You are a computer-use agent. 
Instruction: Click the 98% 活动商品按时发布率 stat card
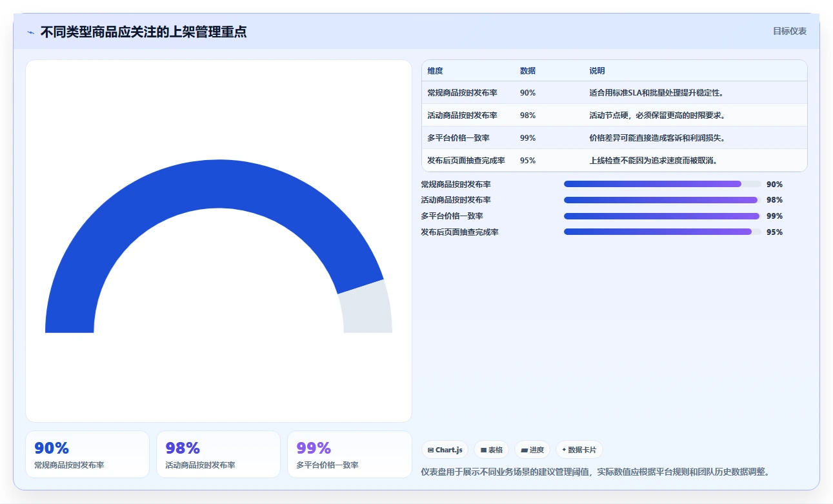pyautogui.click(x=218, y=454)
